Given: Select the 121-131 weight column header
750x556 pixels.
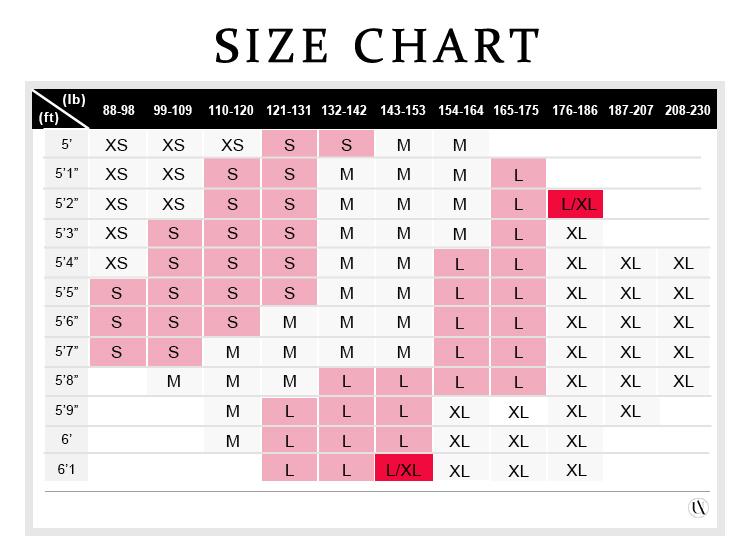Looking at the screenshot, I should pyautogui.click(x=288, y=110).
